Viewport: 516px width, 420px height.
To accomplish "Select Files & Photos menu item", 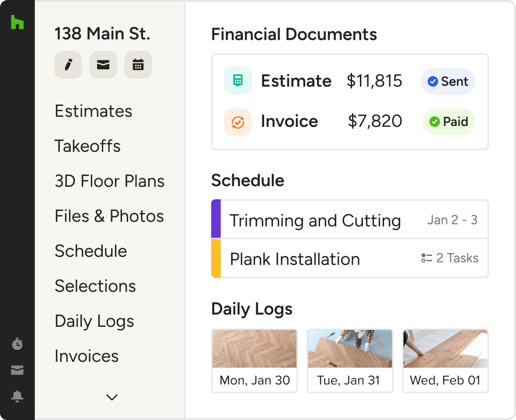I will click(x=109, y=216).
